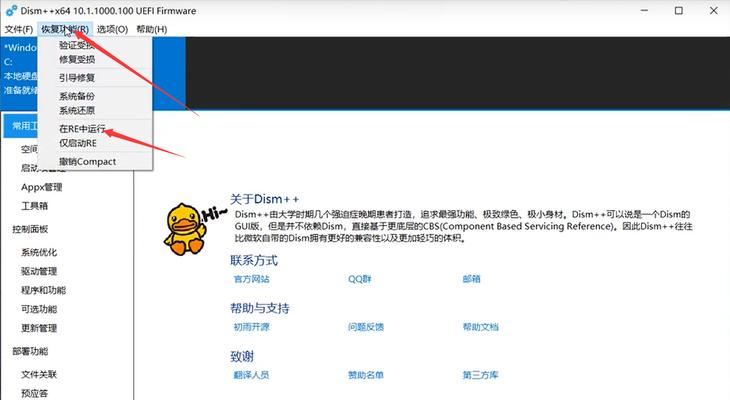Maximize the Dism++ window
730x400 pixels.
[x=679, y=10]
